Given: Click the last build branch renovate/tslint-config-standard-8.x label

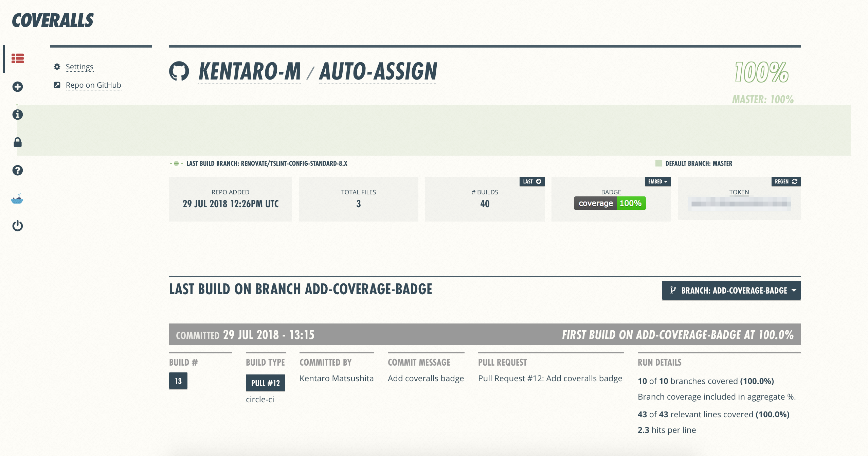Looking at the screenshot, I should [267, 163].
